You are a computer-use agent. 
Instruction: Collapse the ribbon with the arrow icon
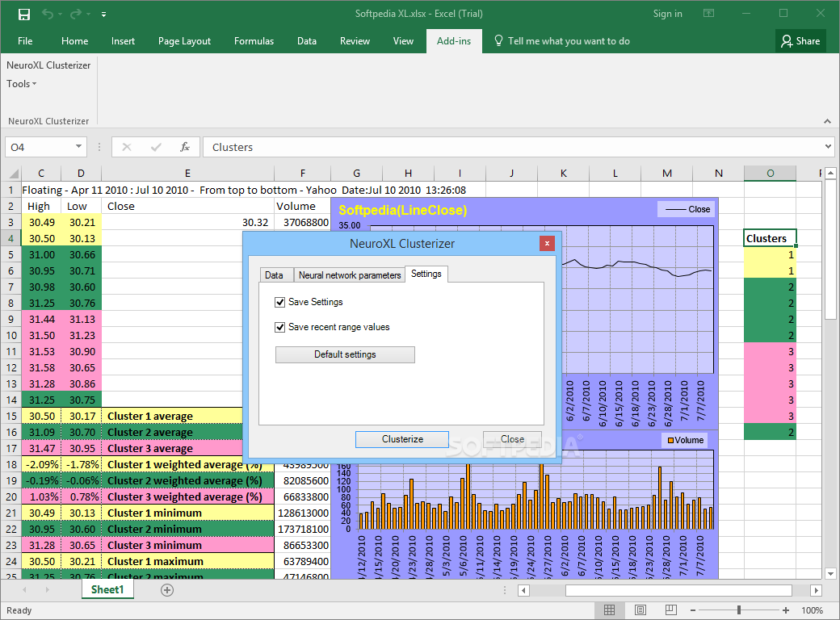pos(826,120)
